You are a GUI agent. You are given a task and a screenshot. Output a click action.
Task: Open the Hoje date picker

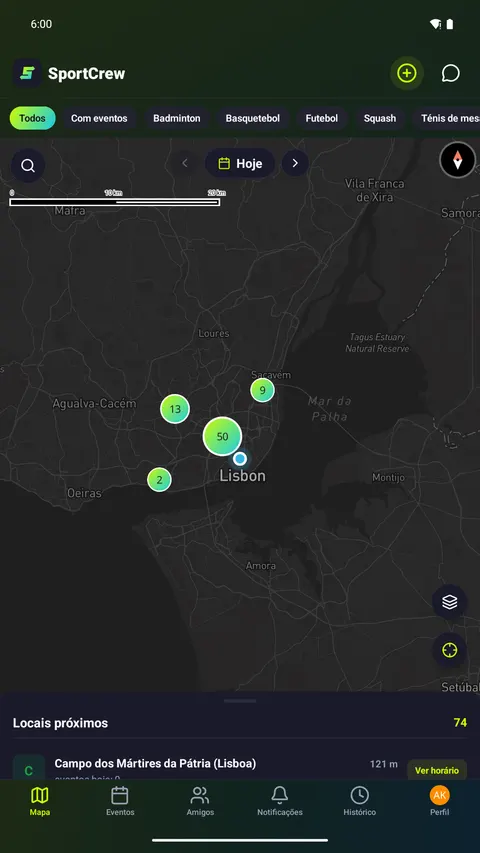(240, 163)
